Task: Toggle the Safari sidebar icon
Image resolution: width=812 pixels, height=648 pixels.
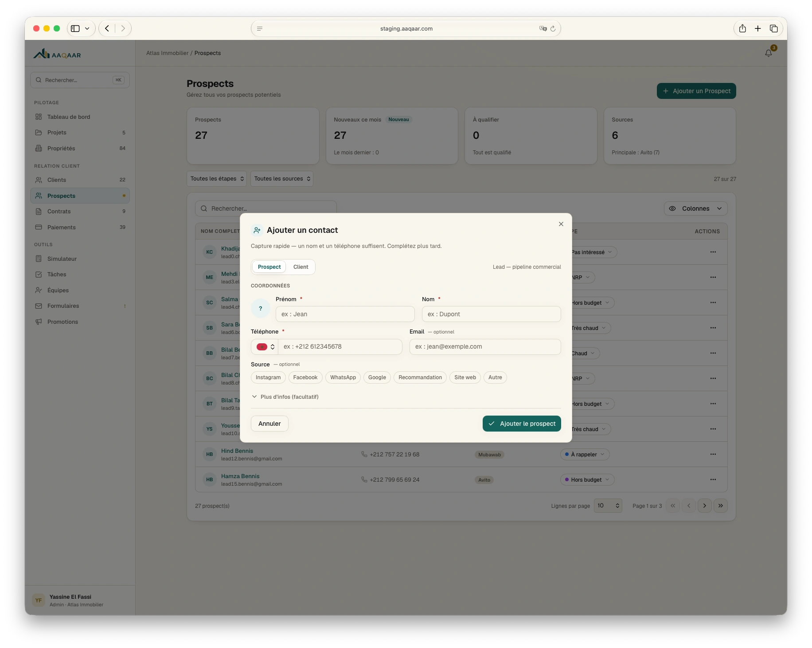Action: pos(75,28)
